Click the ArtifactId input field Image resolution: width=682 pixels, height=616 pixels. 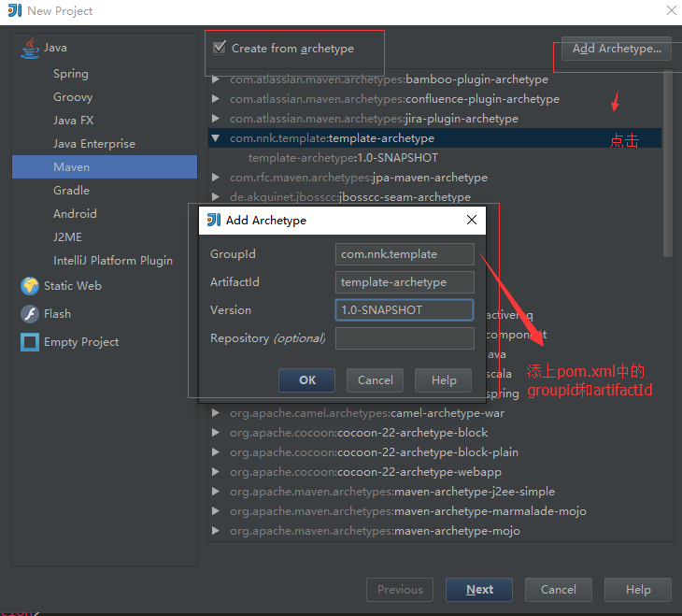[405, 282]
